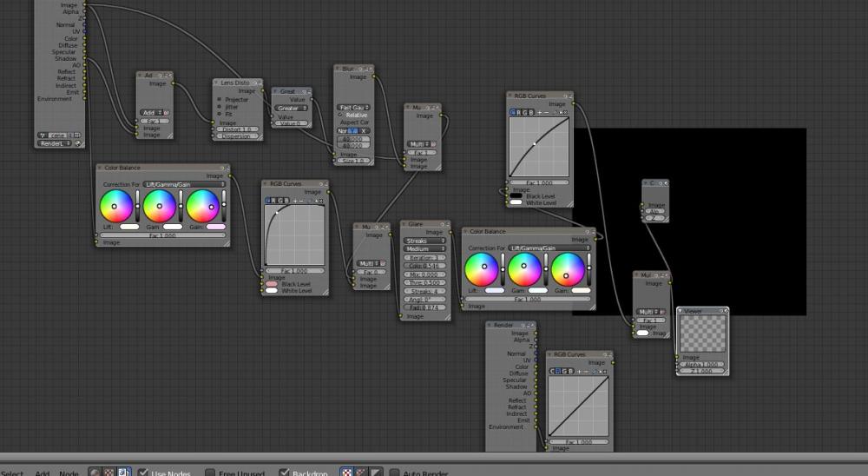This screenshot has height=476, width=868.
Task: Select the material node tree type icon
Action: click(95, 472)
